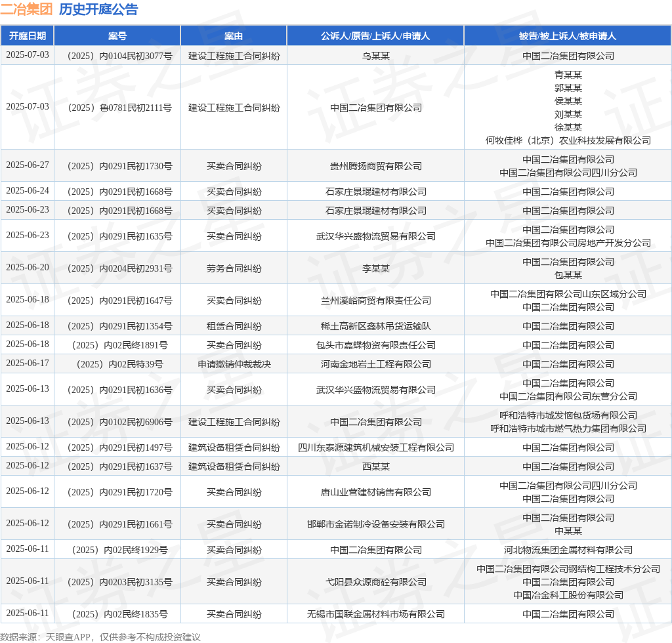Viewport: 672px width, 643px height.
Task: Click defendant 包某某
Action: pyautogui.click(x=568, y=275)
